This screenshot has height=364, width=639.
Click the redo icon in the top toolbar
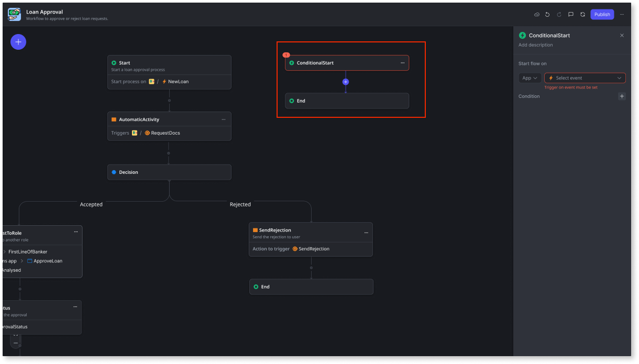tap(559, 14)
